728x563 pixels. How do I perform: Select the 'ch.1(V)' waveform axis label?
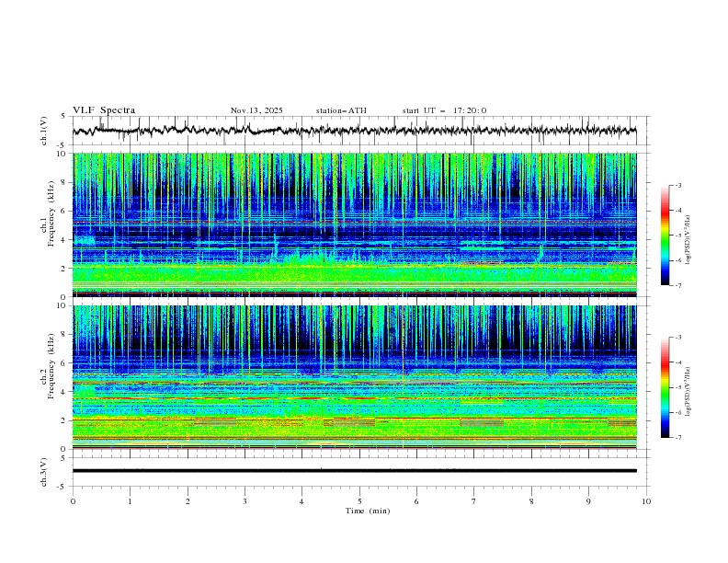tap(44, 131)
